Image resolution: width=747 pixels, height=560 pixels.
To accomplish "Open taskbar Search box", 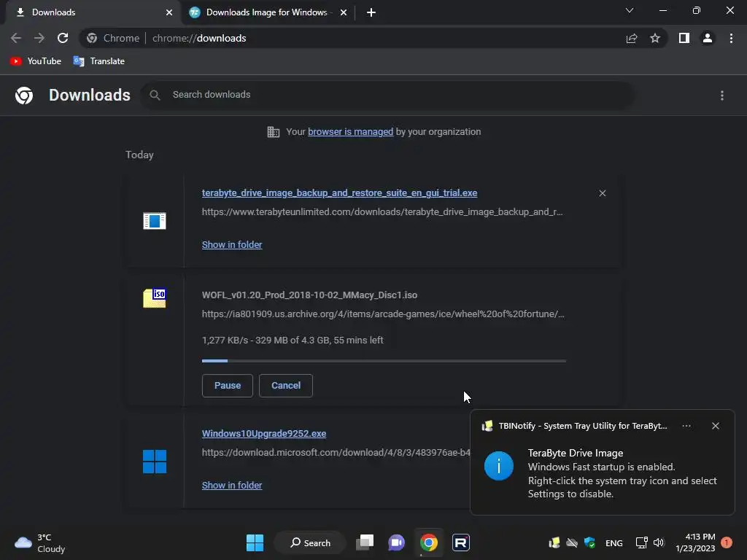I will 310,542.
